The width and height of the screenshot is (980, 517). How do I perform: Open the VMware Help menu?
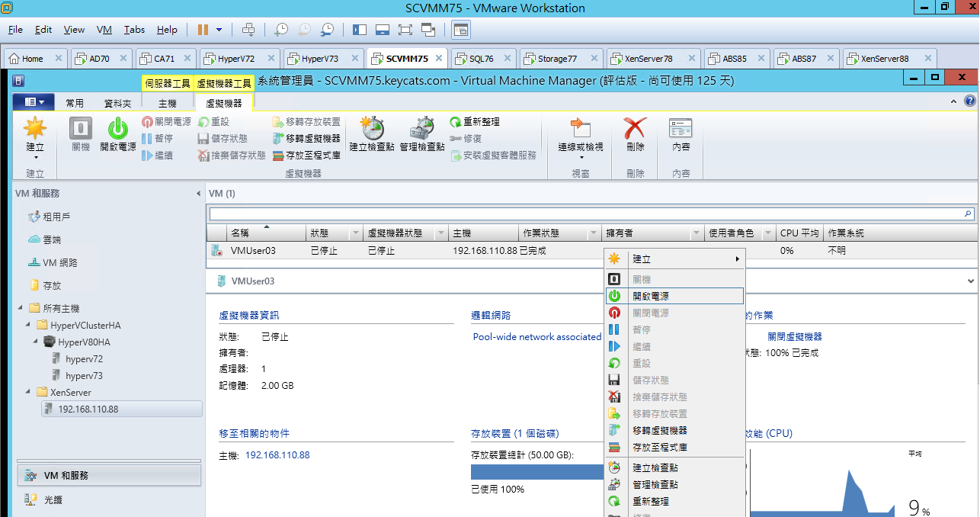[x=167, y=30]
